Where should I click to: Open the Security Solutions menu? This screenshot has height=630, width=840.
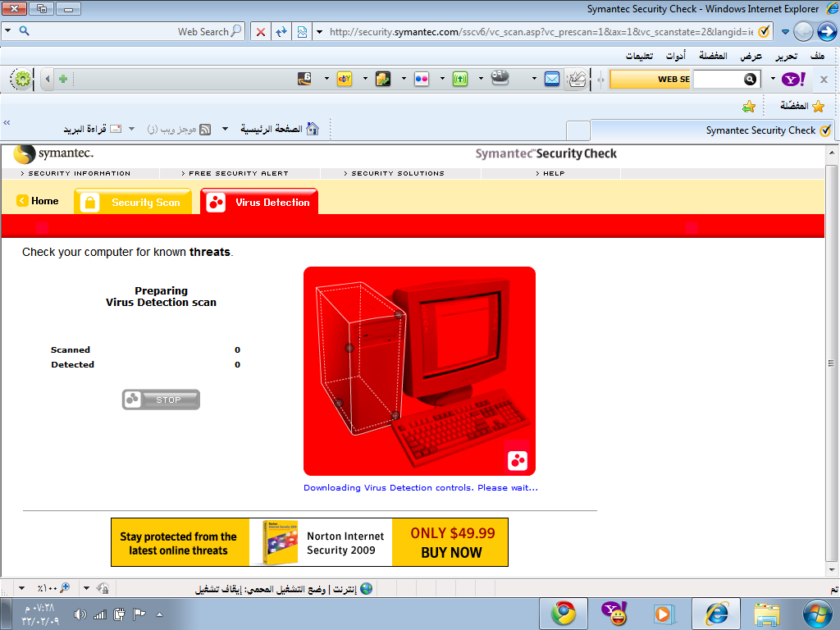point(395,173)
